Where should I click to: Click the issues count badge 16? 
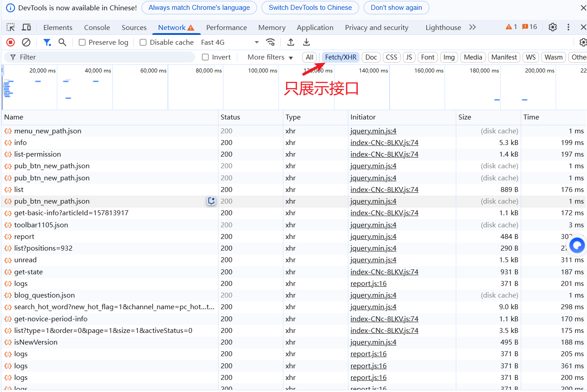[x=529, y=27]
